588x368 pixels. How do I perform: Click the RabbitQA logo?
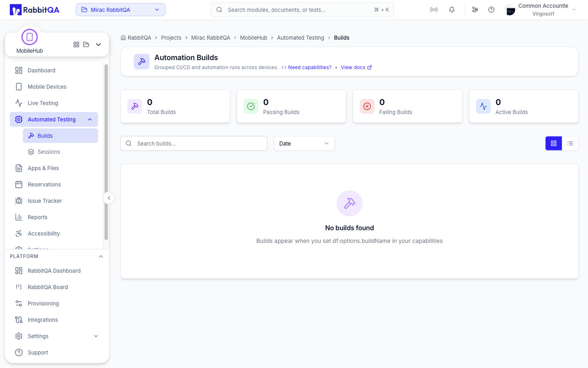(35, 10)
